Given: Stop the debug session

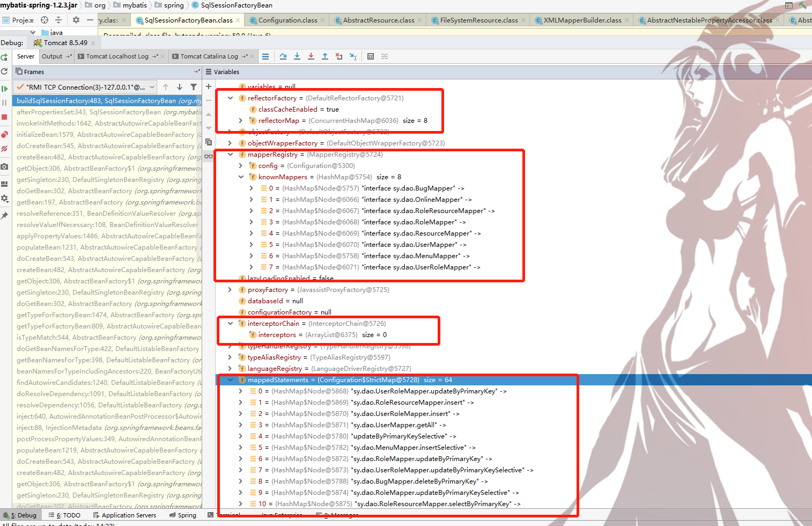Looking at the screenshot, I should [x=4, y=117].
